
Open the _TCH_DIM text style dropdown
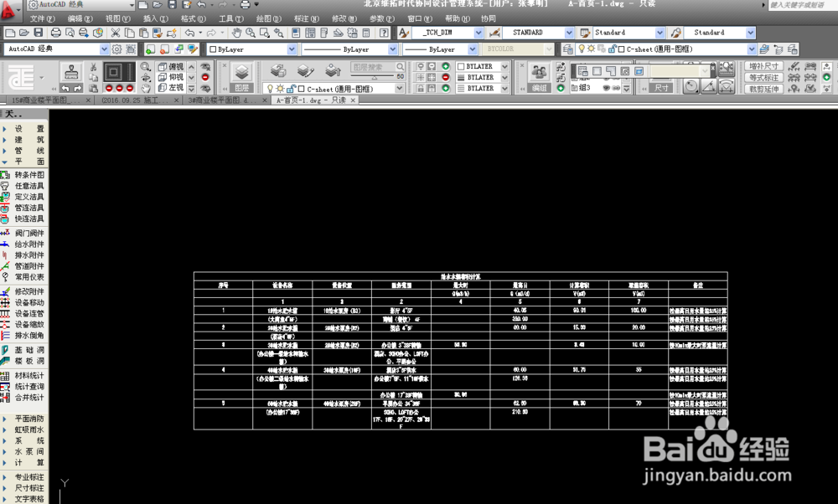(478, 33)
